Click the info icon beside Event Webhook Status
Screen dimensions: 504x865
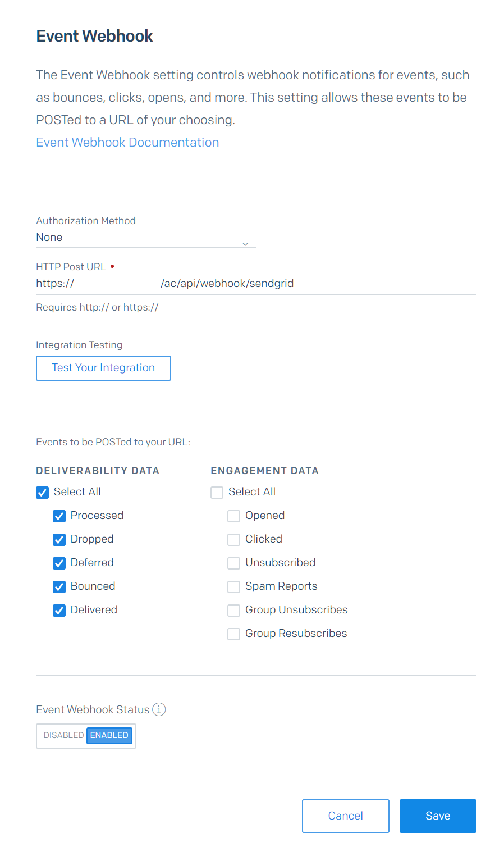159,709
